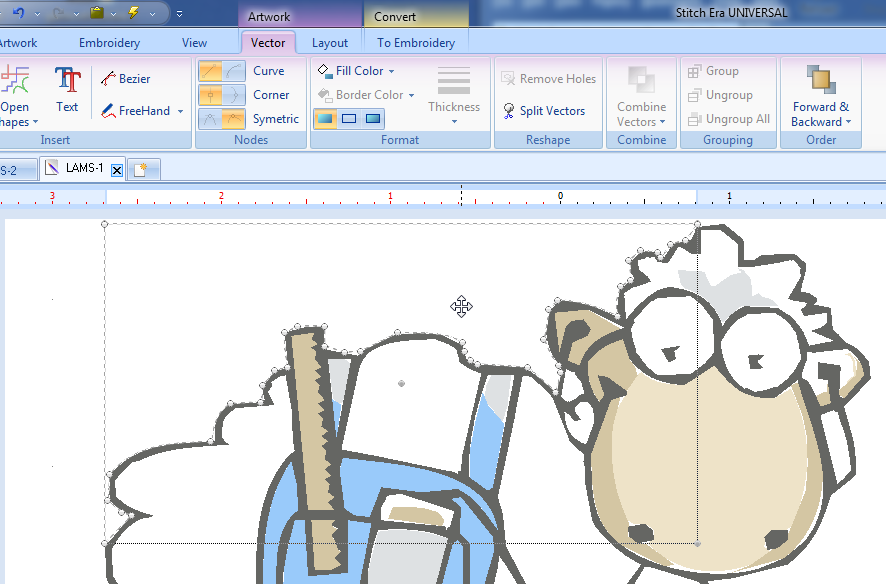The height and width of the screenshot is (584, 886).
Task: Click the Ungroup objects icon
Action: pos(694,95)
